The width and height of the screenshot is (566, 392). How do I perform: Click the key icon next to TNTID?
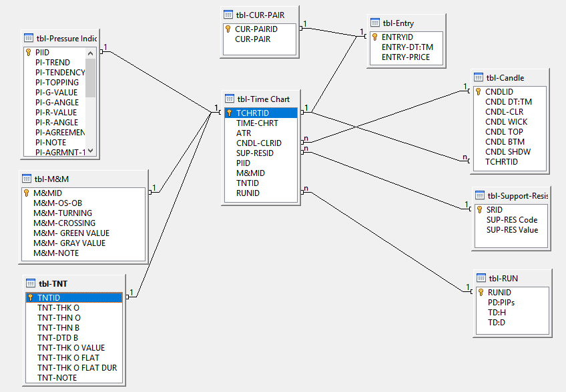click(x=30, y=297)
